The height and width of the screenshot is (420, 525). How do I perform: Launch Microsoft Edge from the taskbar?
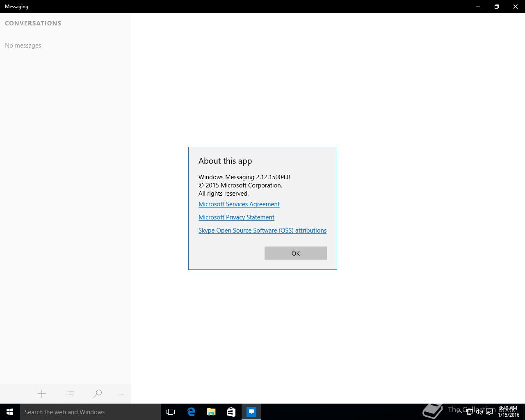[191, 412]
